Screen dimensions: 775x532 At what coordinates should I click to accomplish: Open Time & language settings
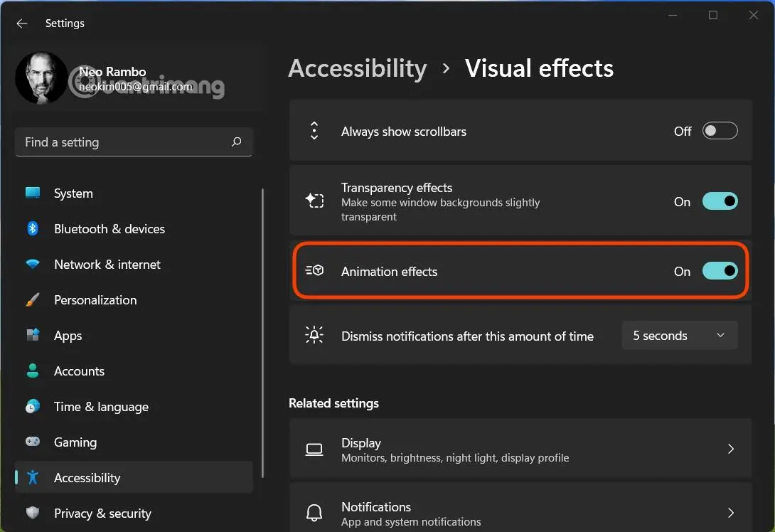[x=134, y=407]
